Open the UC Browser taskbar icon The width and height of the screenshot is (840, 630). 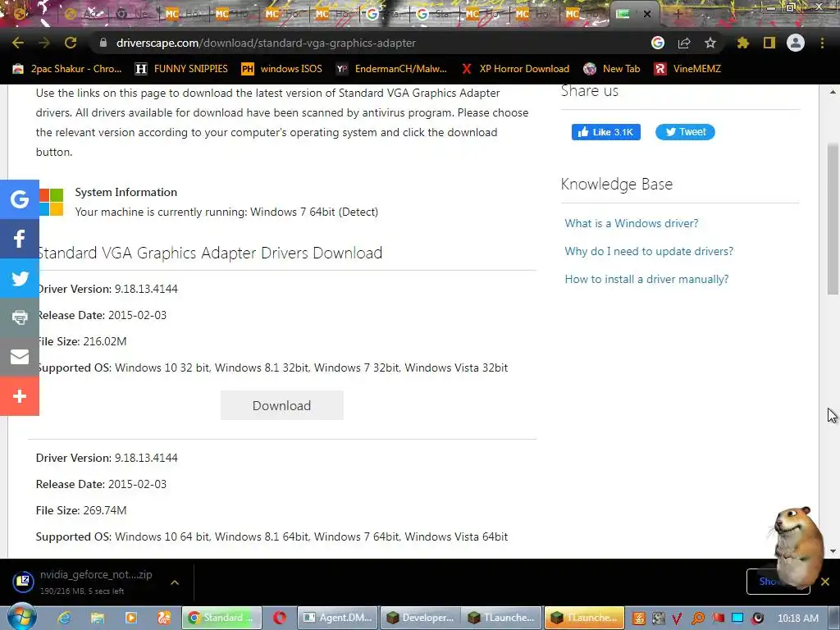tap(164, 618)
